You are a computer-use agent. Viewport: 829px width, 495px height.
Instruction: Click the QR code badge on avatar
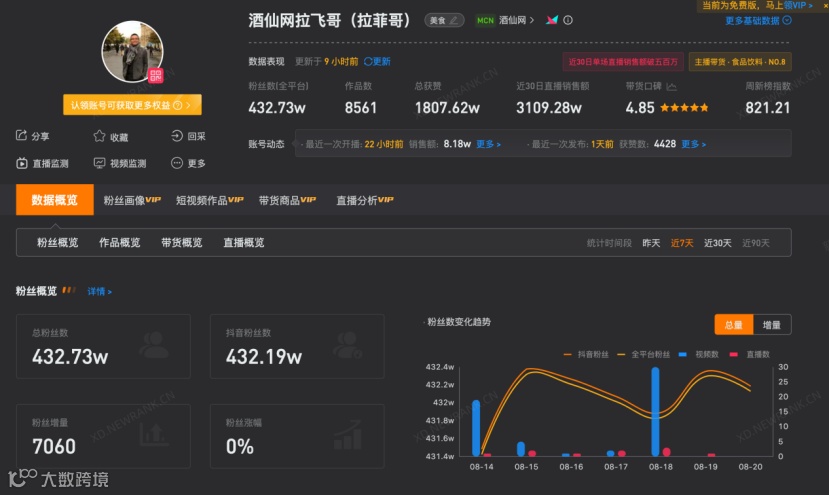click(x=155, y=76)
